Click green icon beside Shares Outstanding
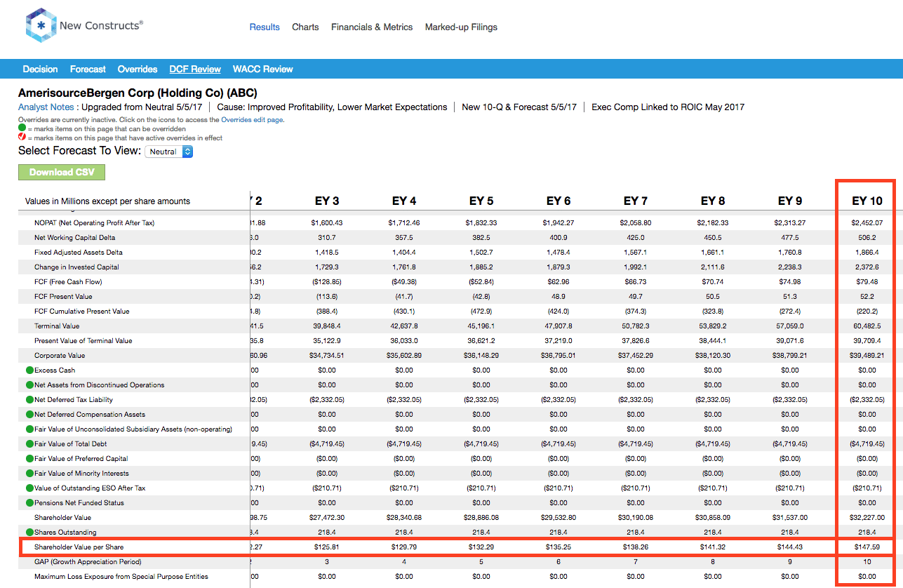The height and width of the screenshot is (588, 903). (29, 533)
